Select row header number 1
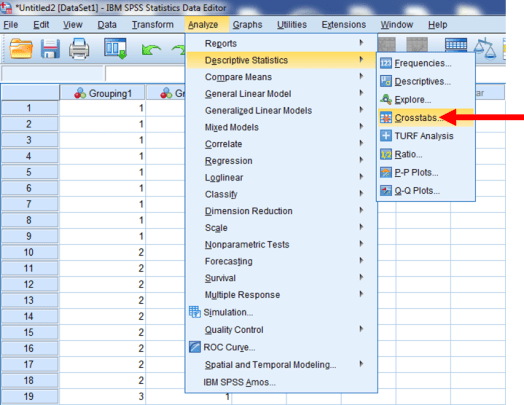Viewport: 524px width, 405px height. (x=29, y=108)
